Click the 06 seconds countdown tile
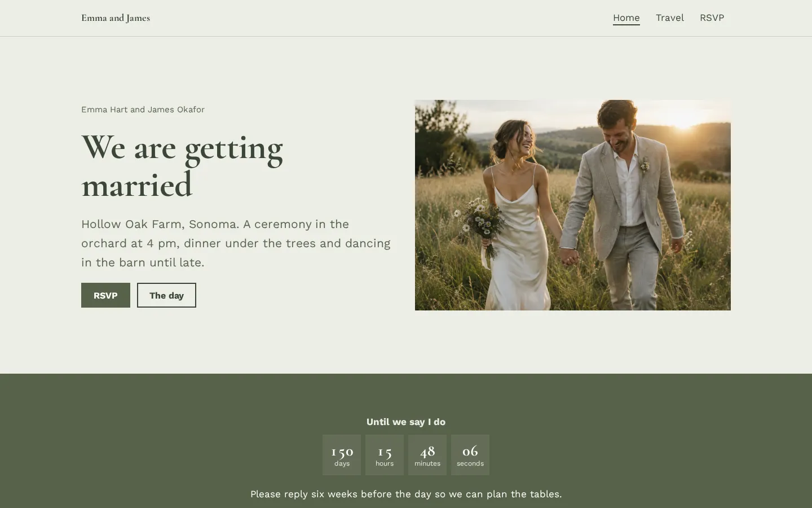Screen dimensions: 812x508 tap(470, 455)
